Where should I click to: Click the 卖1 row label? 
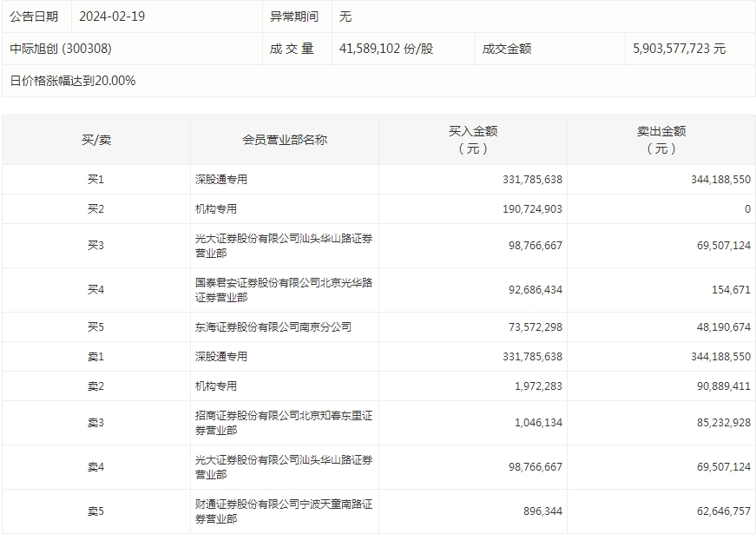point(96,357)
